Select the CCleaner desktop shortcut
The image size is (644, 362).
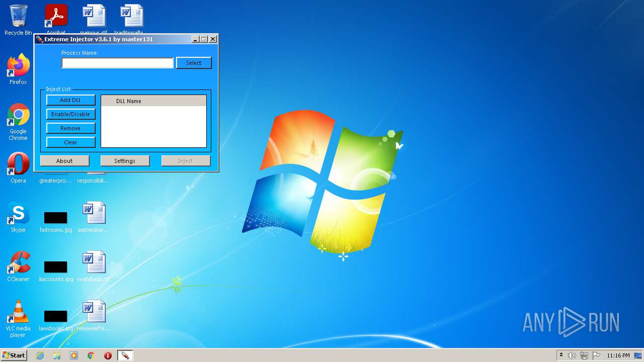(18, 266)
